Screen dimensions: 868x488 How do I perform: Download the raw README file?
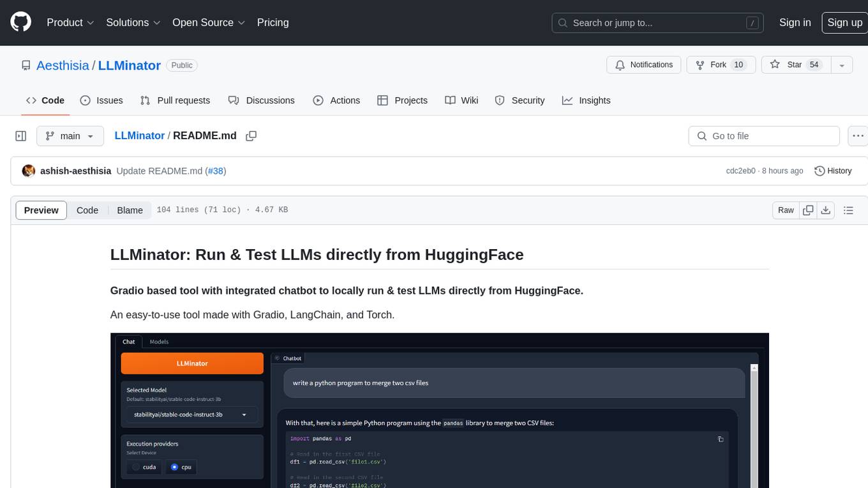point(826,210)
